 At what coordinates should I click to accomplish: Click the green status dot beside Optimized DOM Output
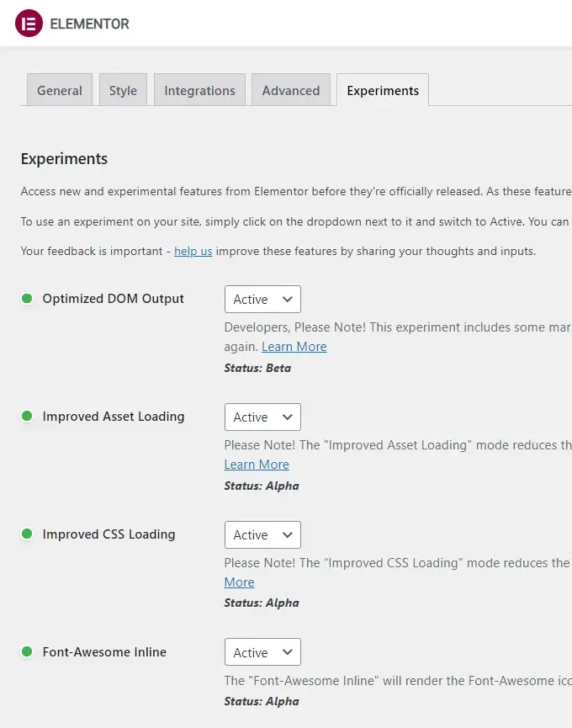27,299
